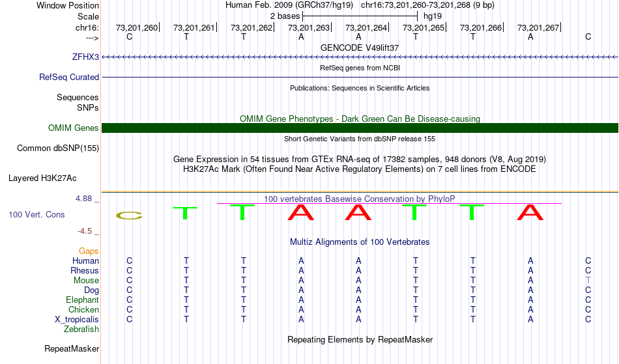Click the ZFHX3 gene label
The image size is (619, 364).
(x=85, y=57)
